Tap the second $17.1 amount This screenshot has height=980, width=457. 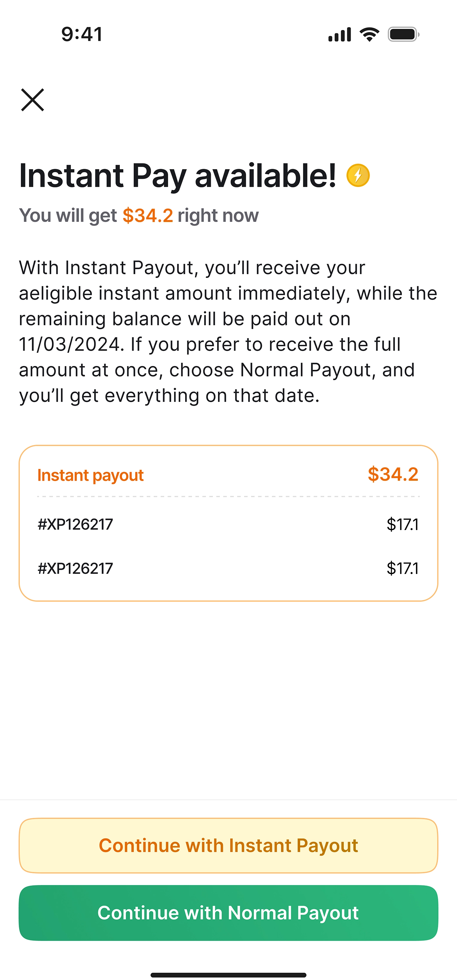402,568
